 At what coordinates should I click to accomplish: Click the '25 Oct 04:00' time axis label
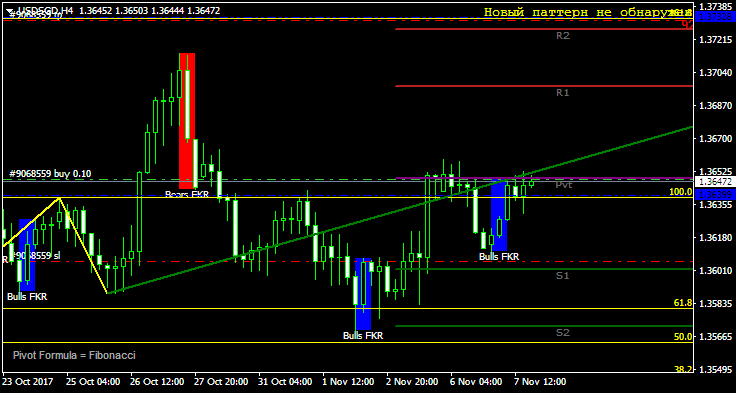pyautogui.click(x=93, y=381)
